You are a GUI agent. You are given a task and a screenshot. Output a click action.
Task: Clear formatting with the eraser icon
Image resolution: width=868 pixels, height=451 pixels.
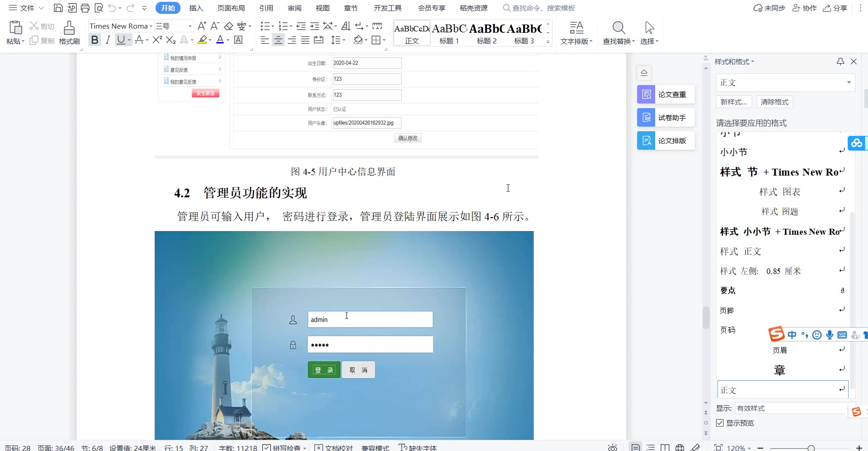point(228,26)
